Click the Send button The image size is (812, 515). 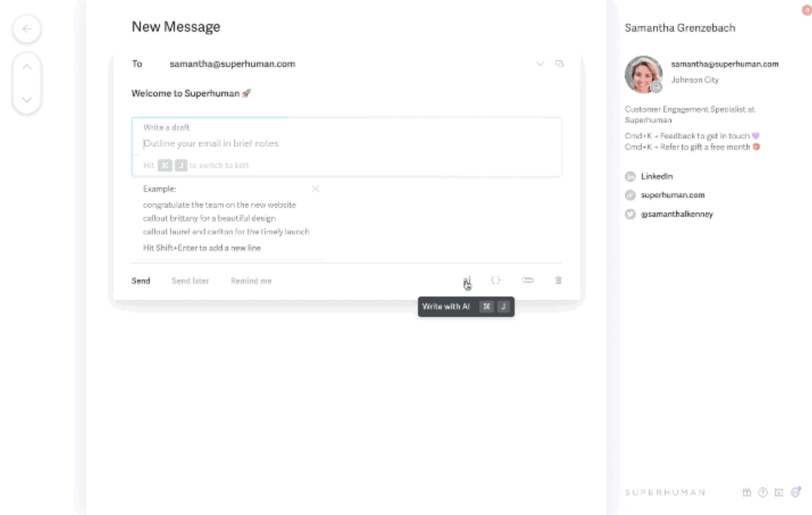141,281
